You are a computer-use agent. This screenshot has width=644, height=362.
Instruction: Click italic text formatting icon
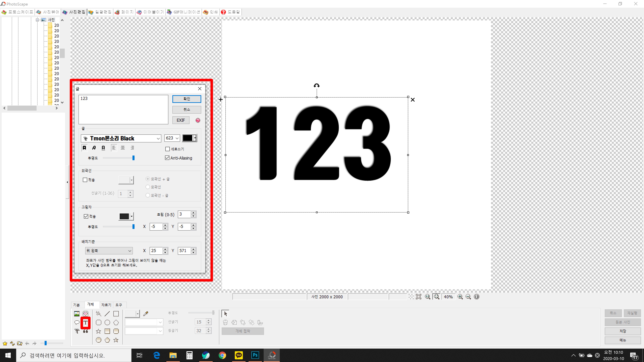(x=94, y=148)
